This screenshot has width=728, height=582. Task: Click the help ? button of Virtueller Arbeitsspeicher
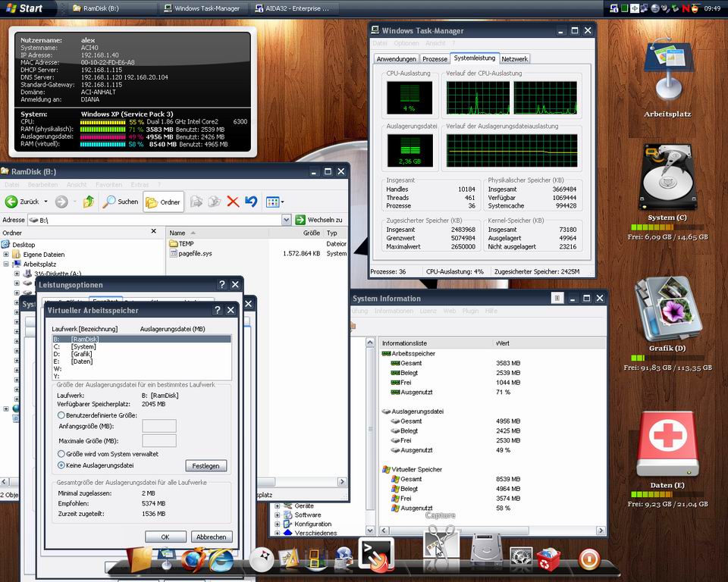tap(218, 310)
